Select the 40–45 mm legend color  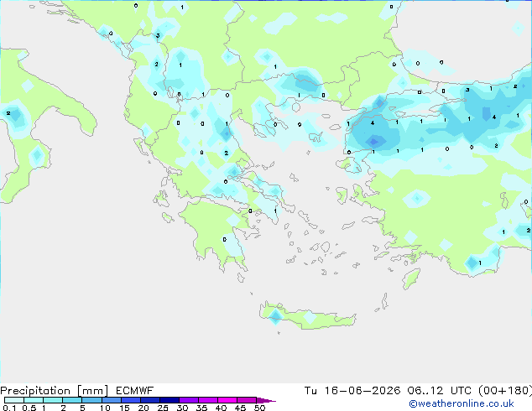click(x=227, y=400)
